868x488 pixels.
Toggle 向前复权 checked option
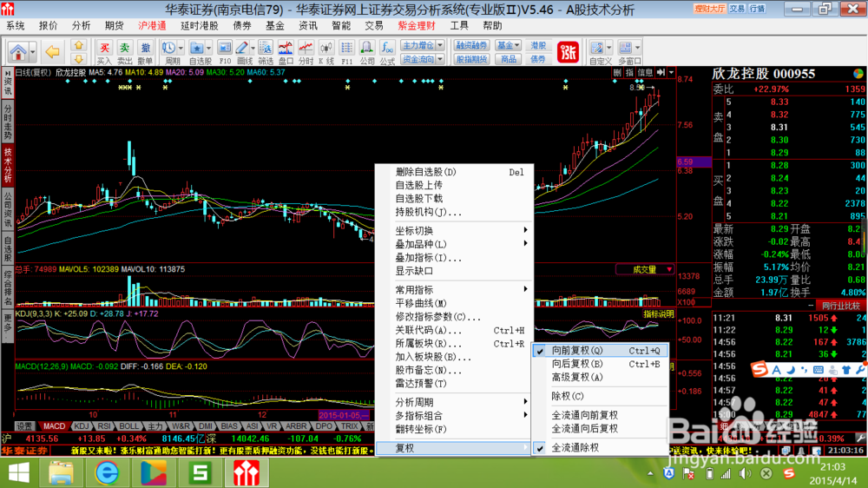[600, 350]
